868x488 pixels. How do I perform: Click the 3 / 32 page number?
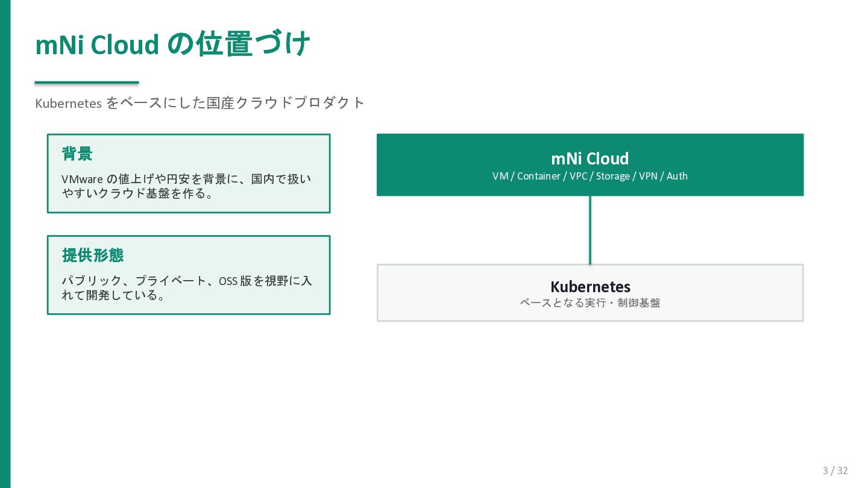coord(835,471)
